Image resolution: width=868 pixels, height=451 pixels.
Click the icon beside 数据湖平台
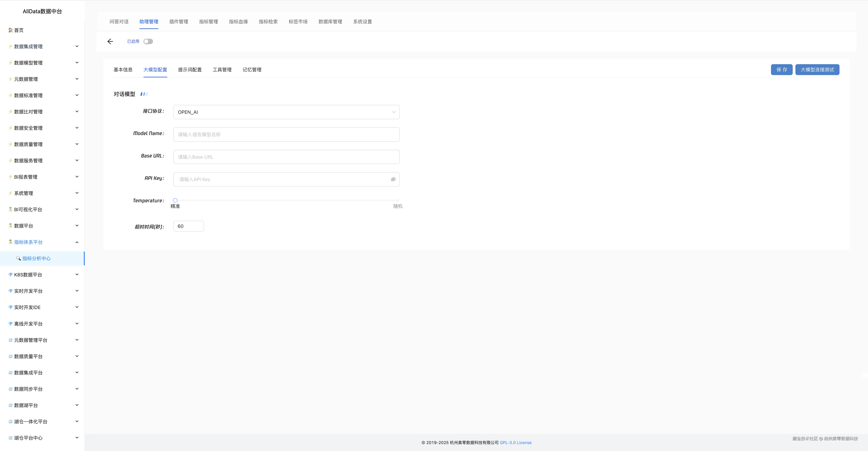(11, 405)
